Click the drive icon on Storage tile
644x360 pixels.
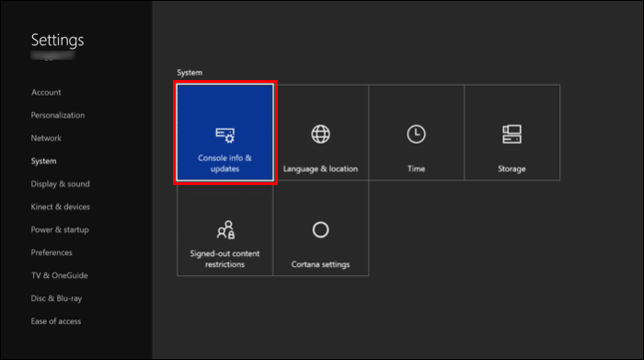coord(512,134)
